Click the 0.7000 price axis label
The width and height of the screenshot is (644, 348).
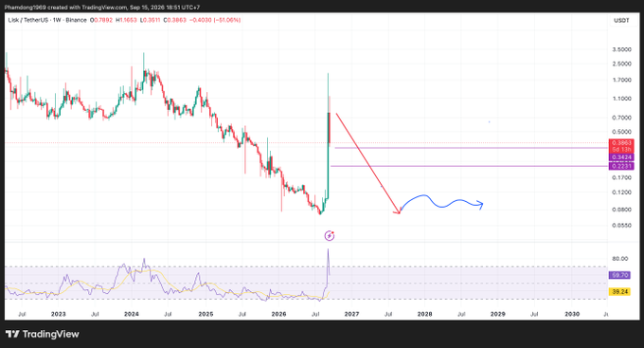click(622, 118)
